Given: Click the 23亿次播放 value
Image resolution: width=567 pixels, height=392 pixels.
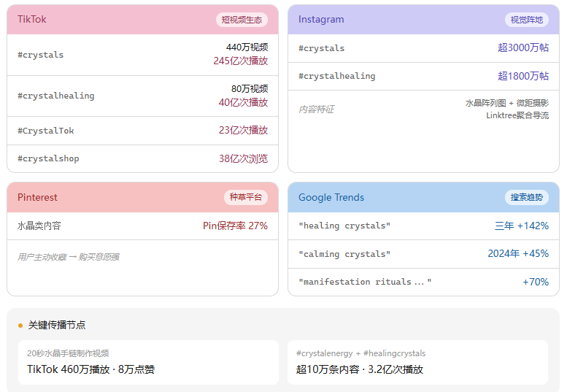Looking at the screenshot, I should pos(243,130).
